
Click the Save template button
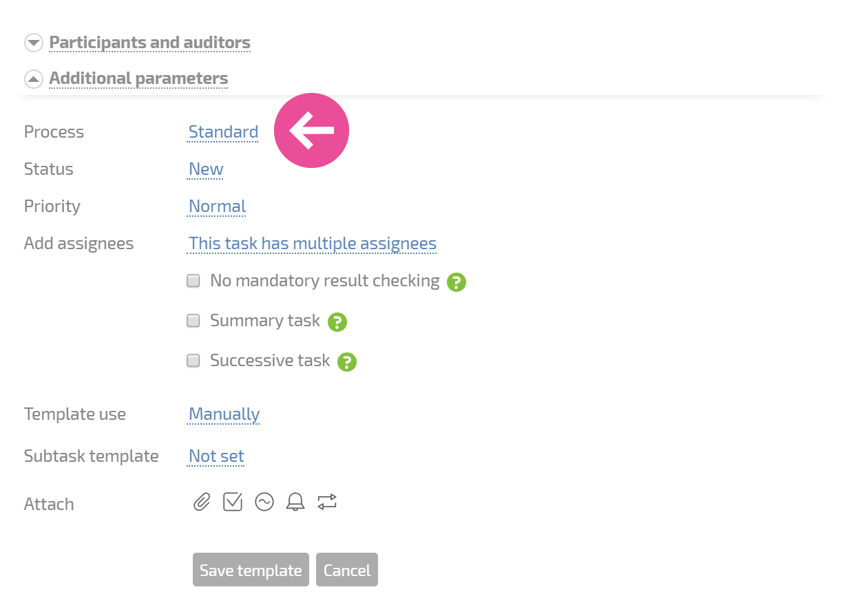coord(251,570)
